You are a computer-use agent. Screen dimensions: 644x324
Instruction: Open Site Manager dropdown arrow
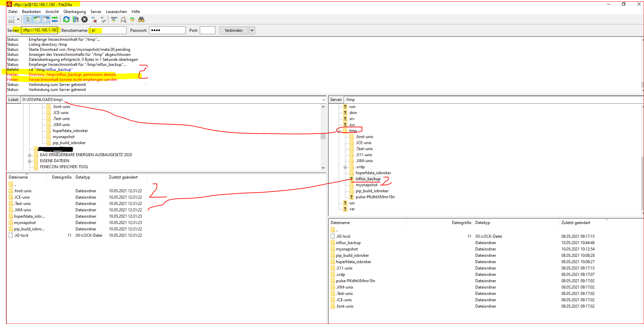tap(18, 20)
